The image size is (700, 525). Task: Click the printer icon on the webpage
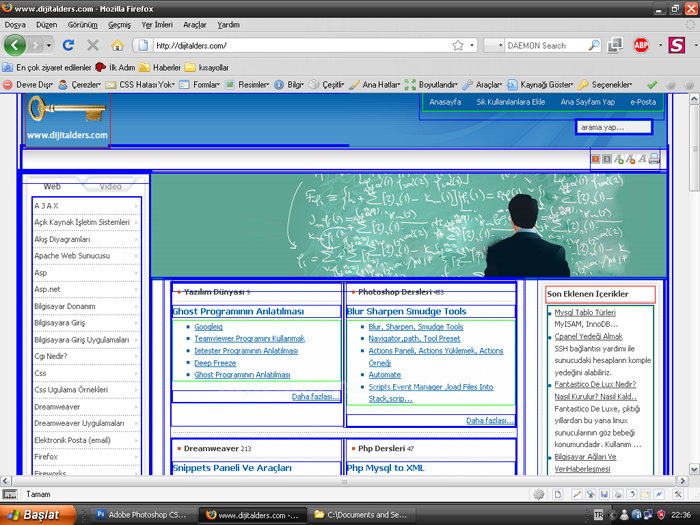click(x=654, y=158)
